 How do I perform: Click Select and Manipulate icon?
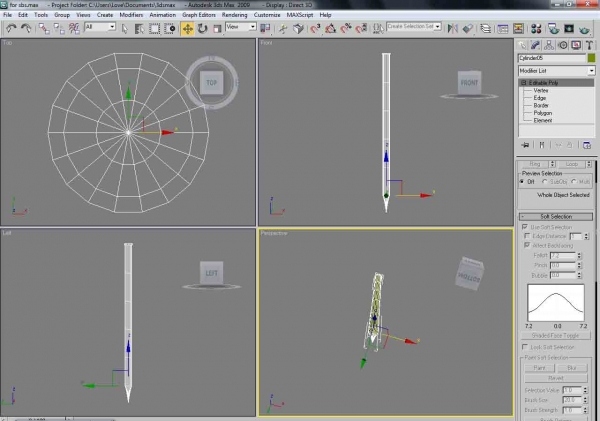(283, 28)
